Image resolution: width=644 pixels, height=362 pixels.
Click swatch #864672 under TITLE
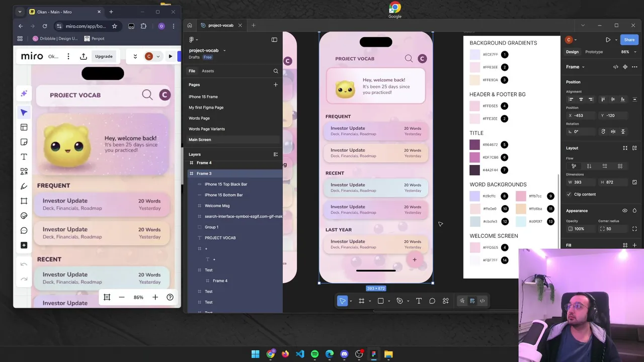(x=474, y=145)
